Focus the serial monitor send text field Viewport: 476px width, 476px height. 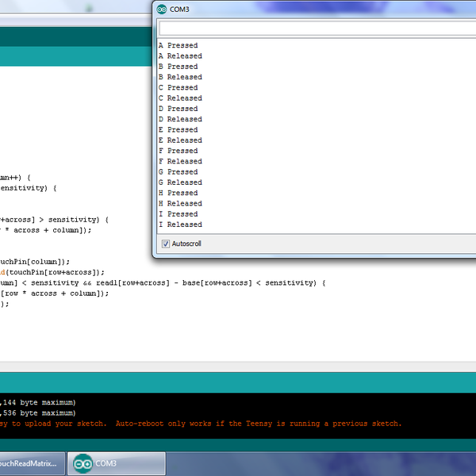[x=317, y=28]
